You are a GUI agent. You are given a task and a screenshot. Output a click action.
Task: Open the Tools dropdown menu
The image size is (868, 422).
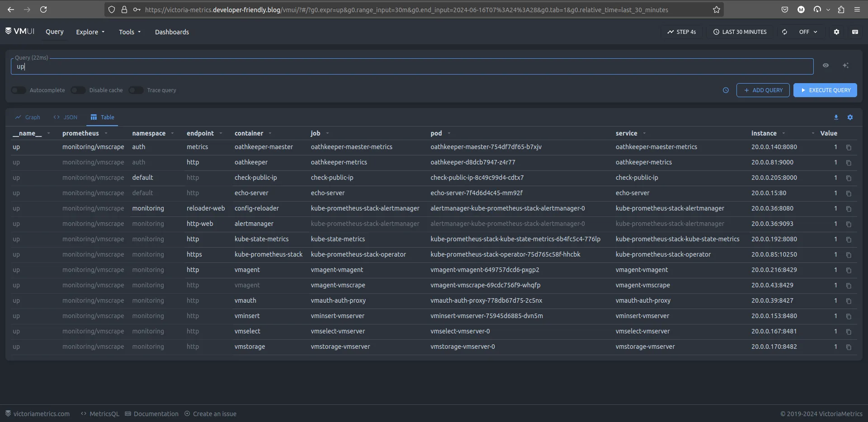[x=130, y=32]
